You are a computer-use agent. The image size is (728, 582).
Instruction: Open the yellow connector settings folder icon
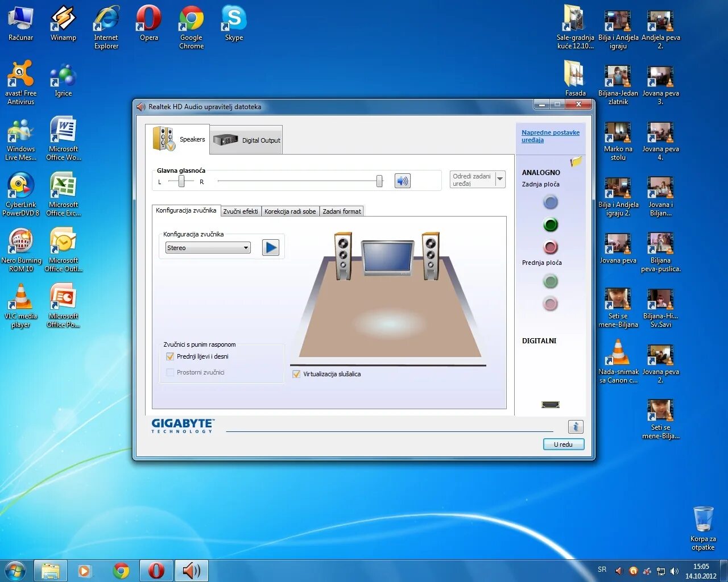(576, 161)
